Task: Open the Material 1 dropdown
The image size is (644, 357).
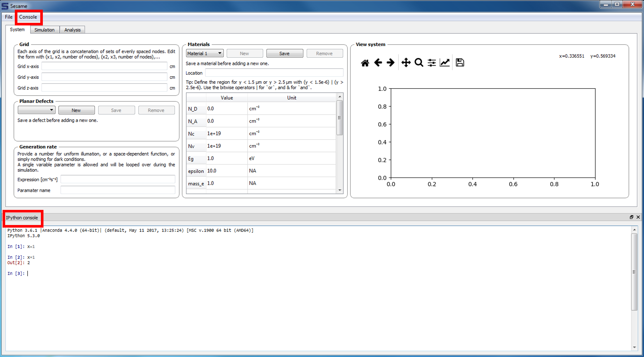Action: [205, 53]
